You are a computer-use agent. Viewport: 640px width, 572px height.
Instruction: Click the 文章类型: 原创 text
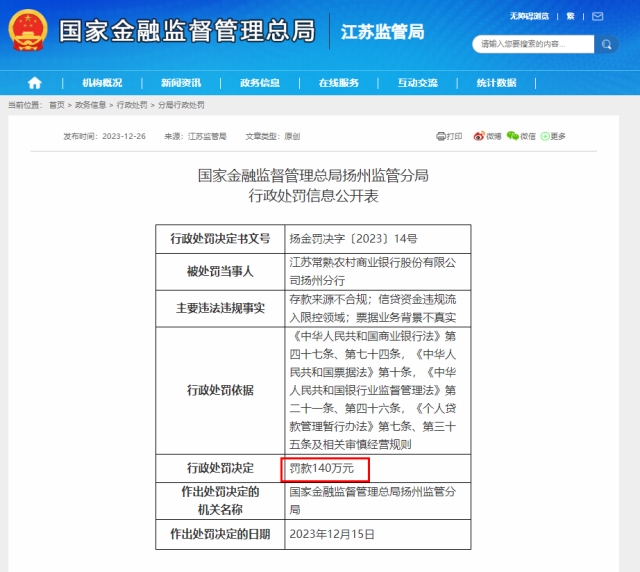(273, 136)
